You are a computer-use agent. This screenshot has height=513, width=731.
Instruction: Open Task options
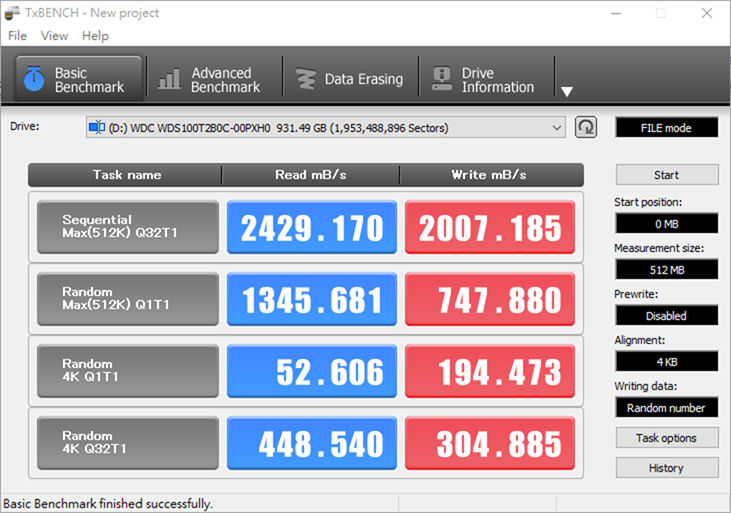click(x=666, y=438)
